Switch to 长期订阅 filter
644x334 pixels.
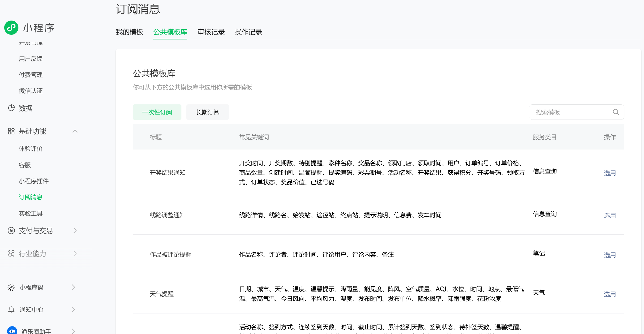click(x=207, y=112)
